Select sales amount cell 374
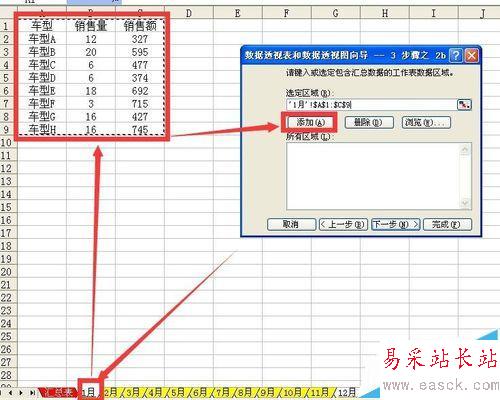The image size is (500, 400). pyautogui.click(x=140, y=78)
